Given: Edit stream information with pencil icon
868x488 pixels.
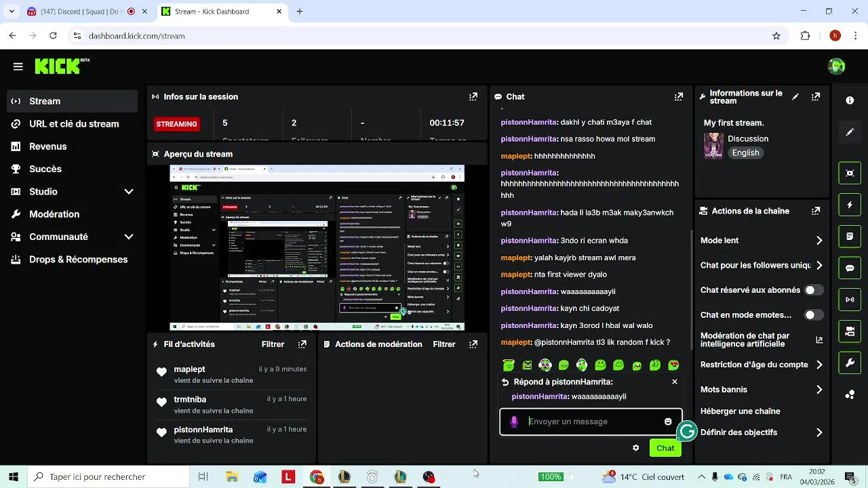Looking at the screenshot, I should (795, 97).
